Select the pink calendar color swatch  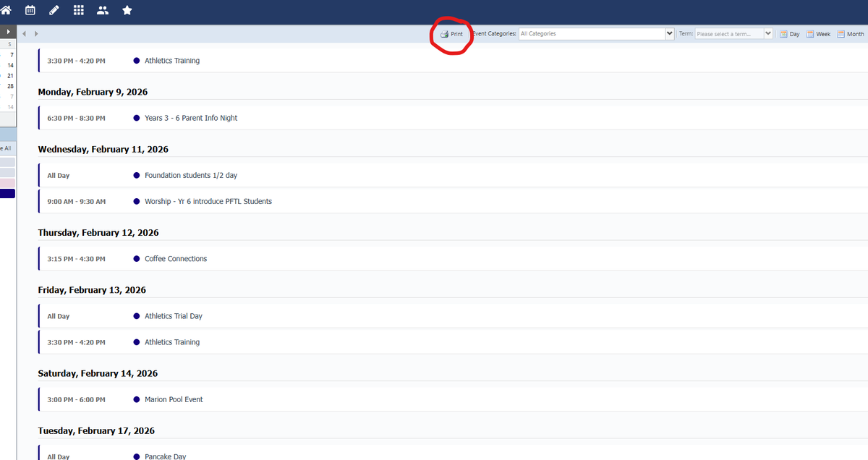point(7,183)
